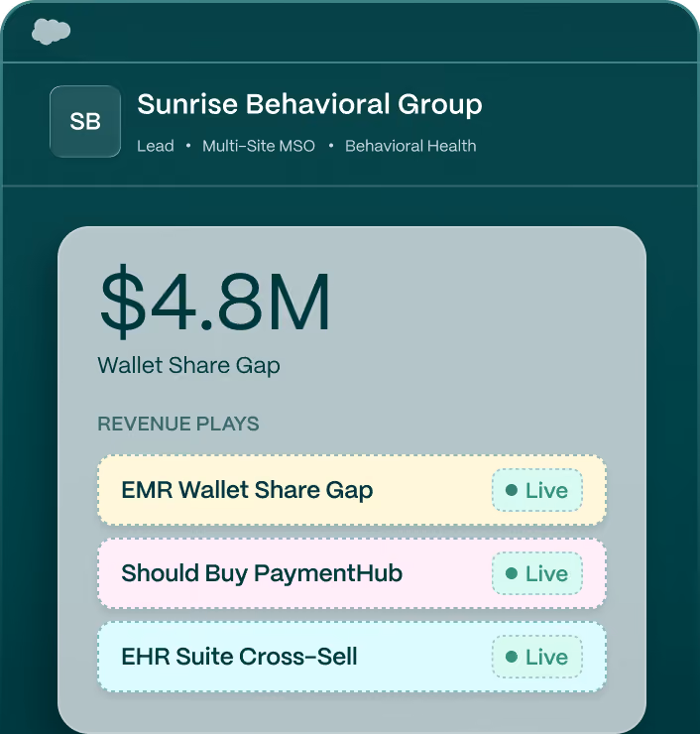Select the 'Behavioral Health' label
The width and height of the screenshot is (700, 734).
(410, 146)
